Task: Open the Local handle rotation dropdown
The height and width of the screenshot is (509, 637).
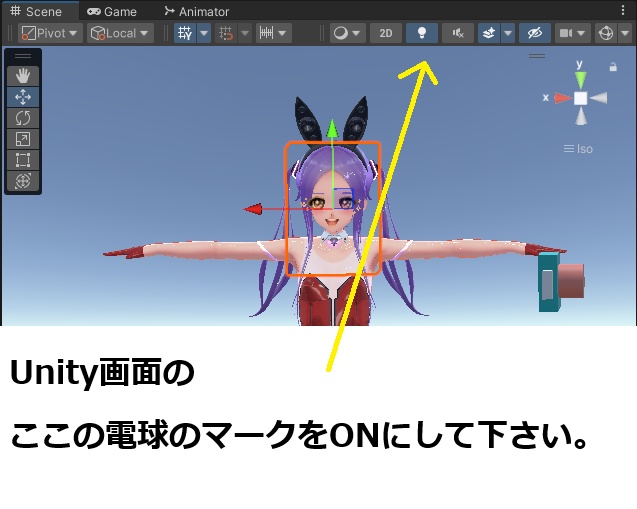Action: click(120, 33)
